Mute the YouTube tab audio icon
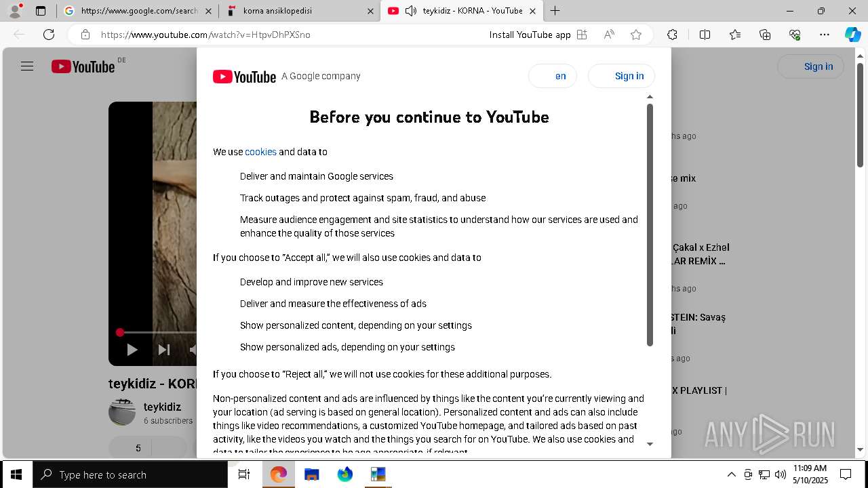Viewport: 868px width, 488px height. [x=411, y=11]
